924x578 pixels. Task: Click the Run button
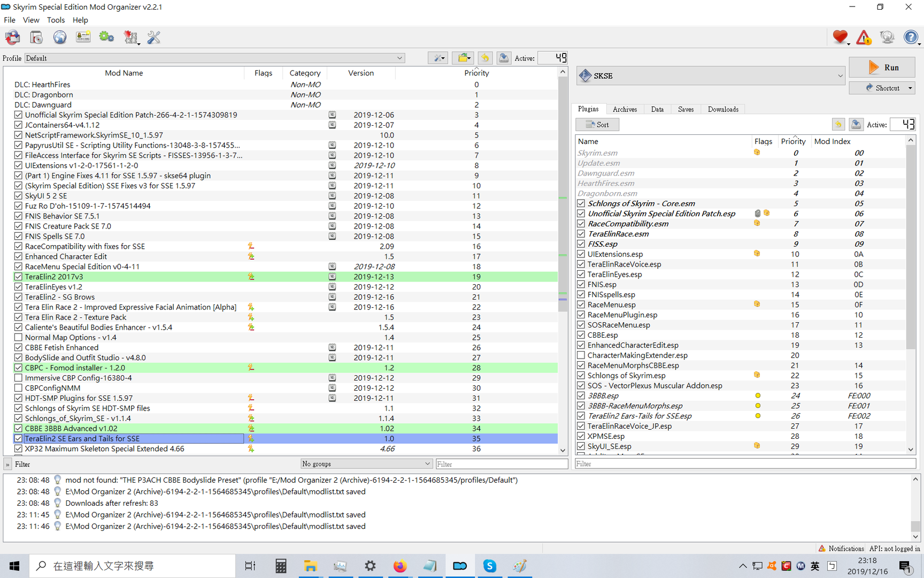click(882, 67)
